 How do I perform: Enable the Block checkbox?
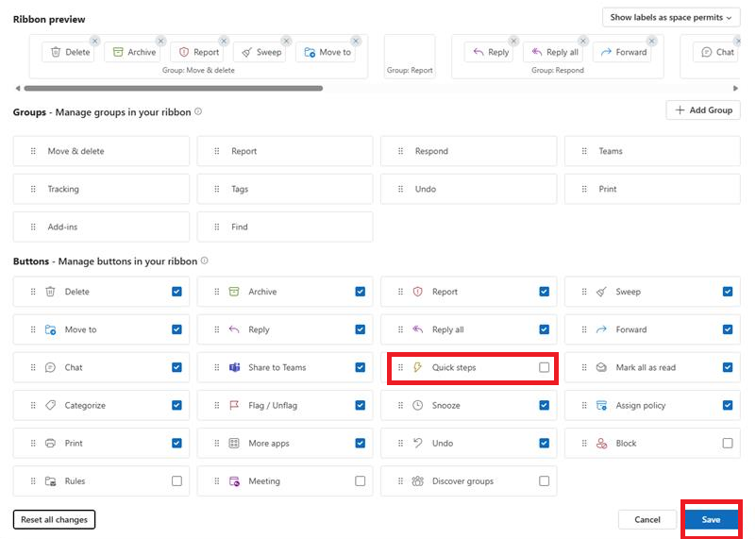tap(728, 443)
